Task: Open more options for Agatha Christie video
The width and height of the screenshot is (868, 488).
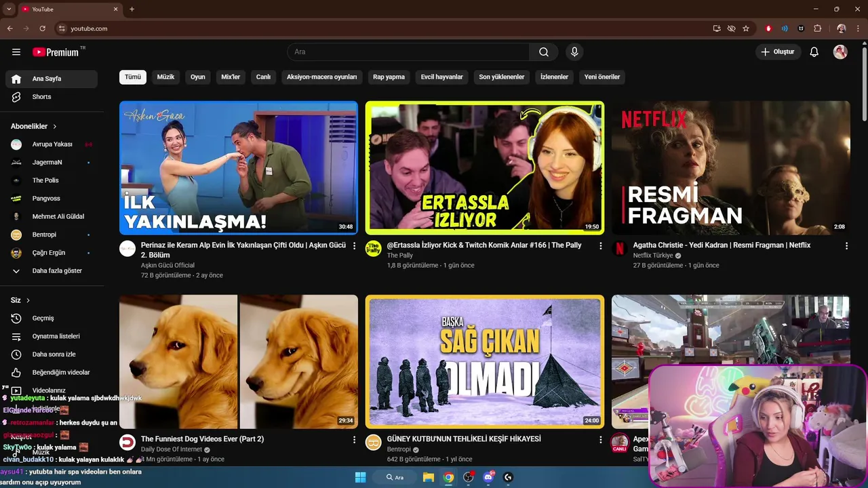Action: click(846, 246)
